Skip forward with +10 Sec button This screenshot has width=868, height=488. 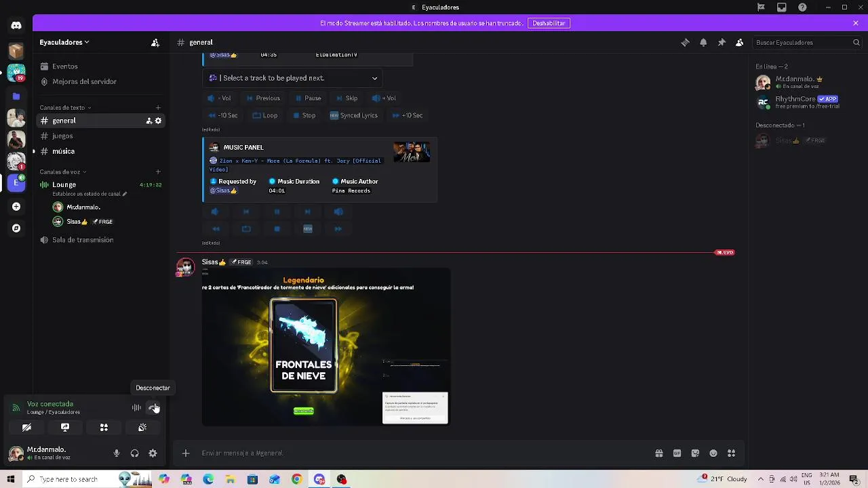[x=407, y=115]
